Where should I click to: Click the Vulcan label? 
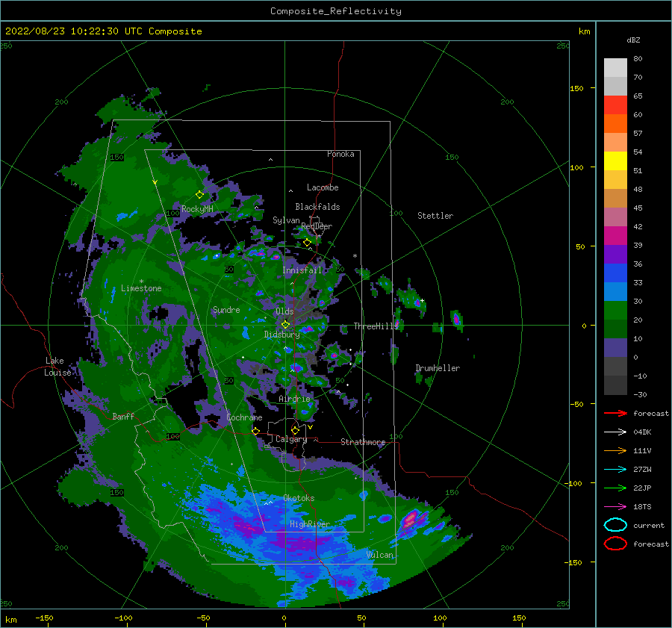379,555
